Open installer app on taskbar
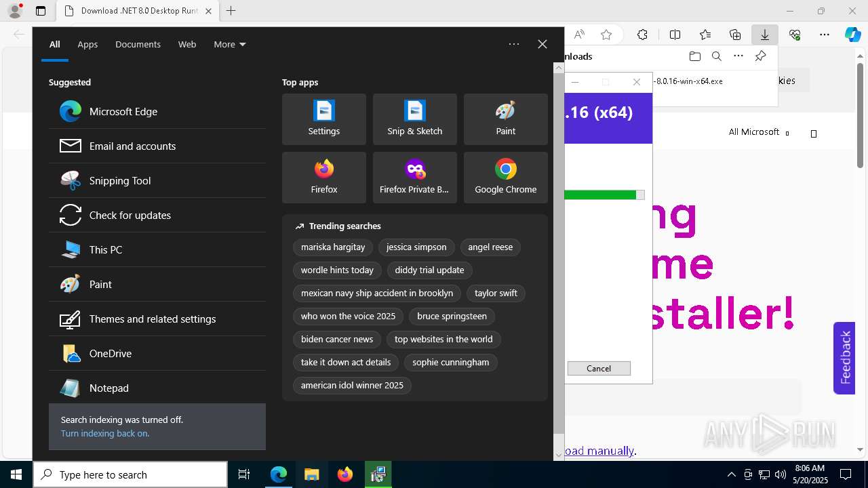868x488 pixels. point(378,474)
